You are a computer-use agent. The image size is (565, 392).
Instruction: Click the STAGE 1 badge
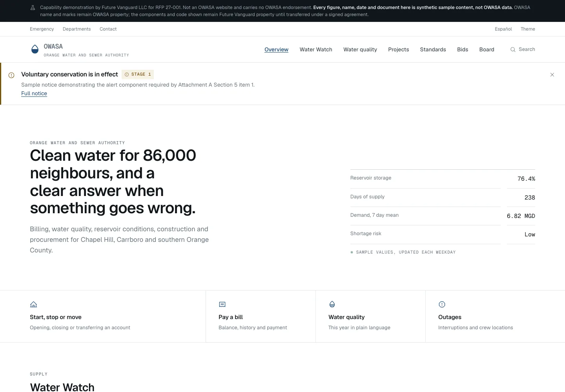(138, 74)
